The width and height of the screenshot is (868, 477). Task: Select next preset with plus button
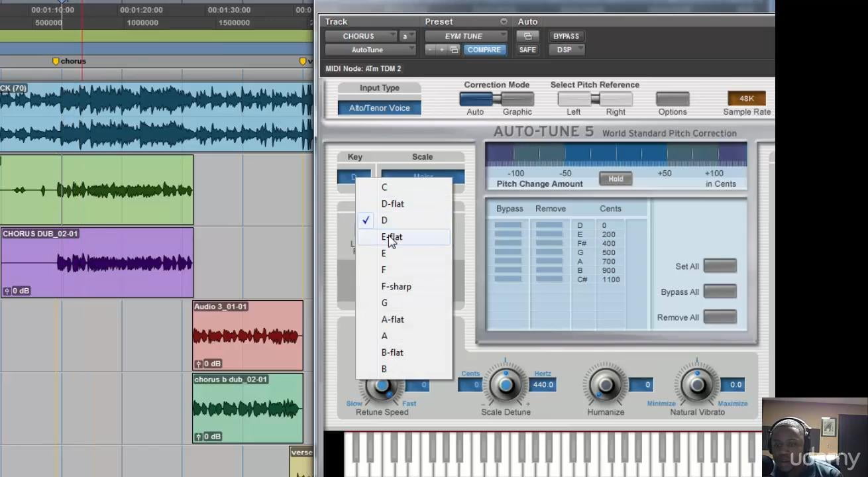(442, 50)
